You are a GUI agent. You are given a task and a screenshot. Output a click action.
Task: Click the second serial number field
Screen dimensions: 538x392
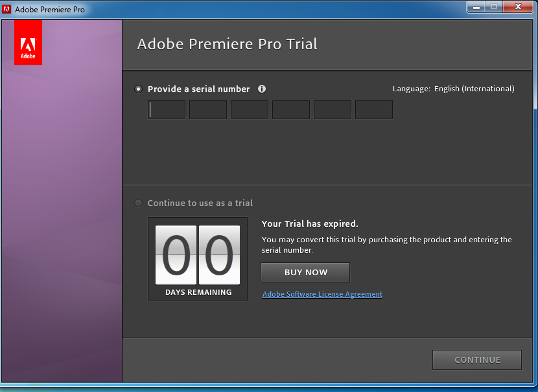click(208, 110)
